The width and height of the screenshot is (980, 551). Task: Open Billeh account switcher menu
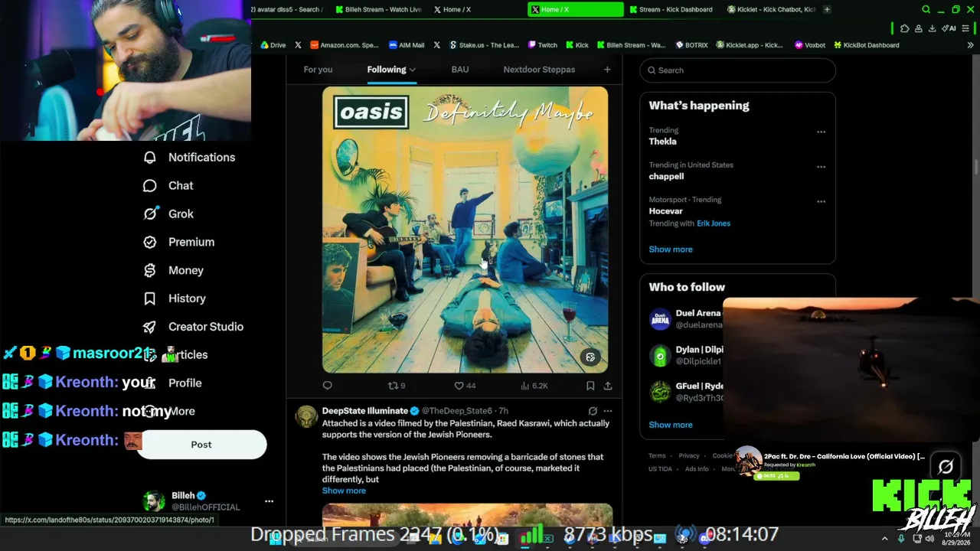coord(269,501)
